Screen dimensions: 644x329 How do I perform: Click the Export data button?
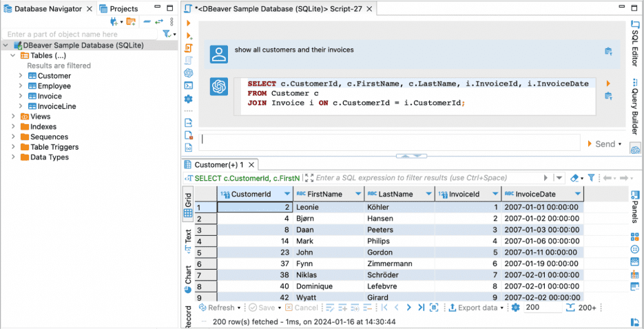tap(477, 308)
